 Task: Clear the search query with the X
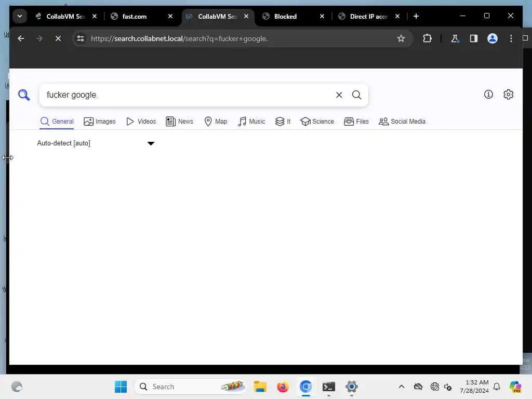pyautogui.click(x=339, y=95)
